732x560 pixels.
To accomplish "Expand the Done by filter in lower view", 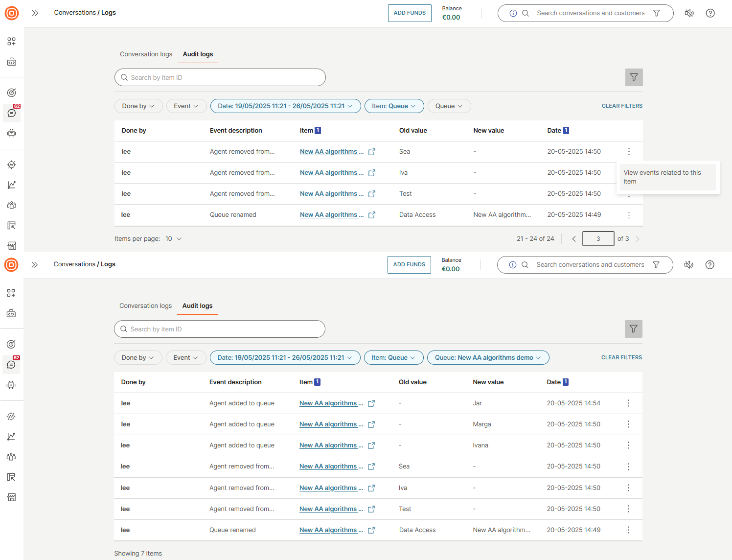I will 138,358.
